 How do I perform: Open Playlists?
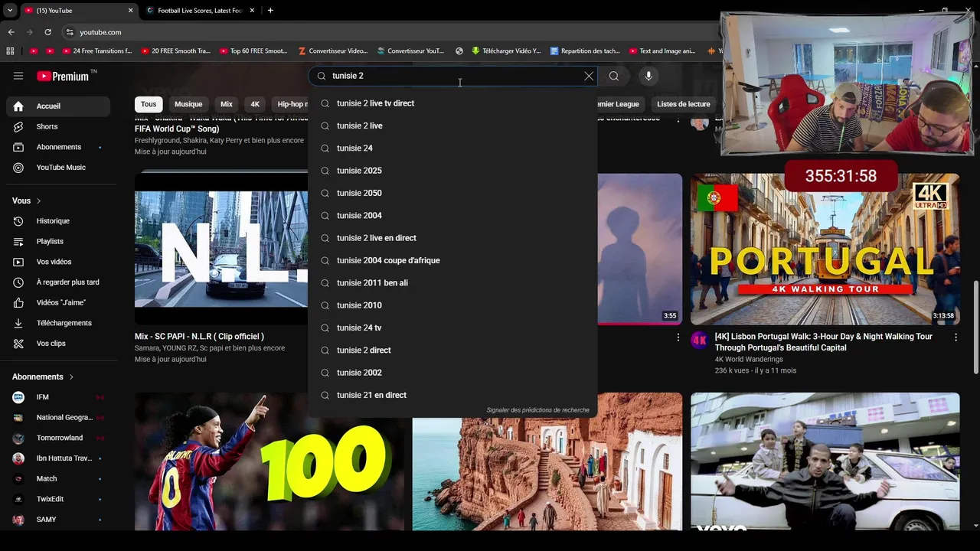(x=58, y=241)
